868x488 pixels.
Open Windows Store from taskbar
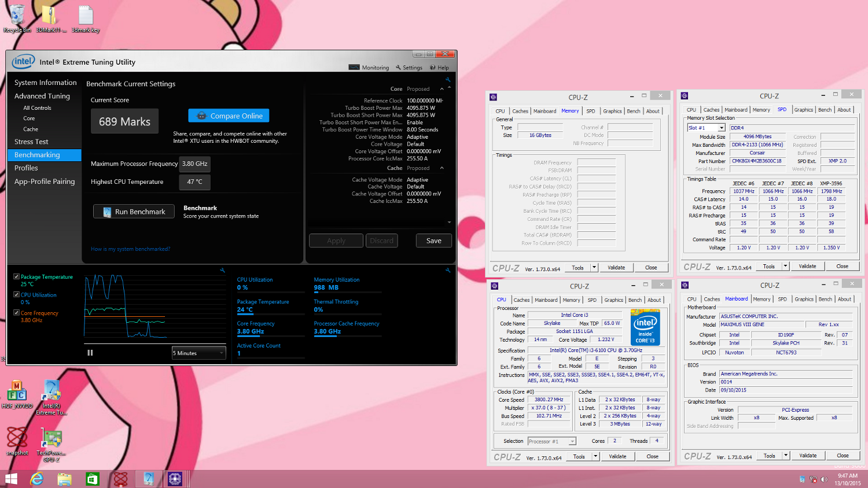[92, 479]
